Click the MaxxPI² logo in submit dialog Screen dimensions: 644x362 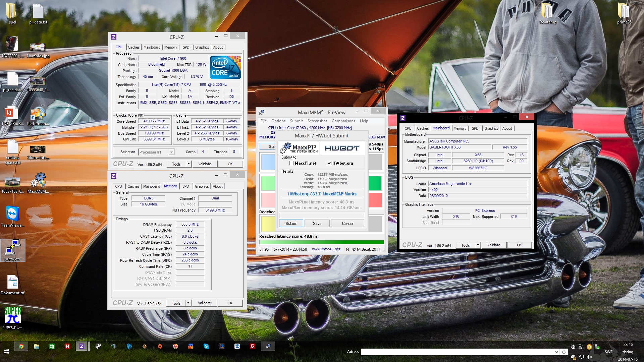(299, 148)
